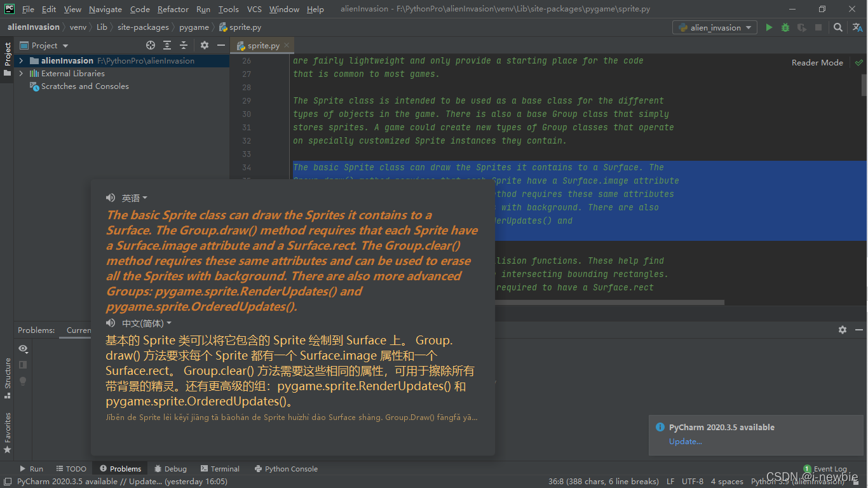Open the alien_invasion run configuration dropdown
The image size is (868, 488).
click(715, 27)
